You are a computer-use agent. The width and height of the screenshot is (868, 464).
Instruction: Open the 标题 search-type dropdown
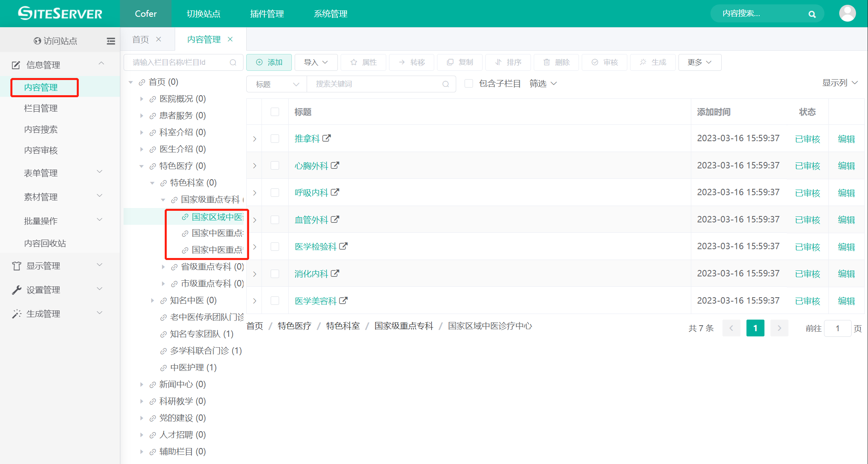277,84
